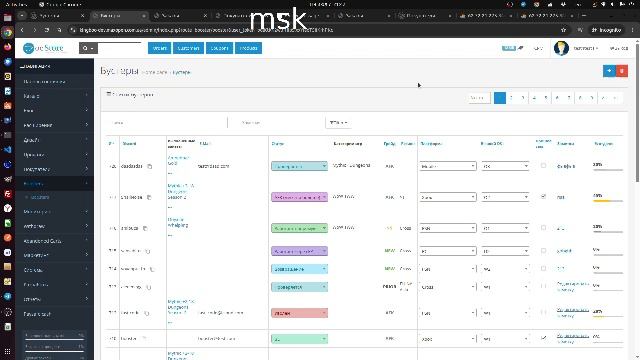
Task: Go back in the browser
Action: pyautogui.click(x=22, y=30)
